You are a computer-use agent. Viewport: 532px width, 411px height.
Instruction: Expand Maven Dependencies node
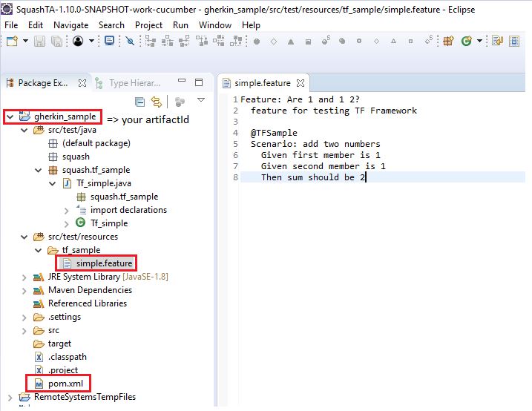(24, 291)
